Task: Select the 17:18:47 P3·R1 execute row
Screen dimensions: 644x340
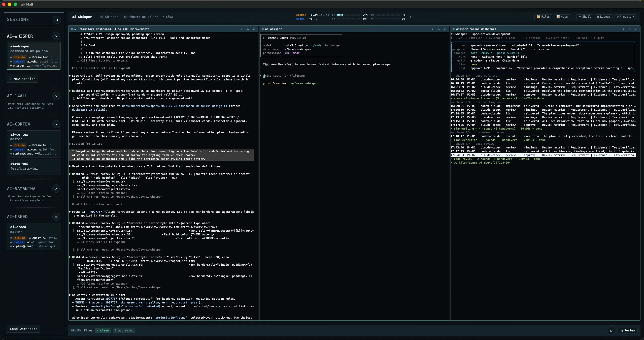Action: (x=543, y=136)
